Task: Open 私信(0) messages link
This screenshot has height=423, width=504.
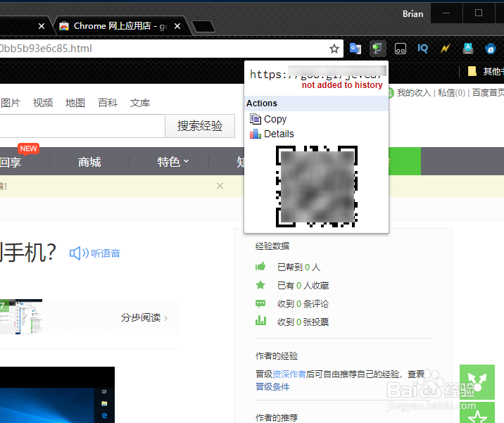Action: coord(451,93)
